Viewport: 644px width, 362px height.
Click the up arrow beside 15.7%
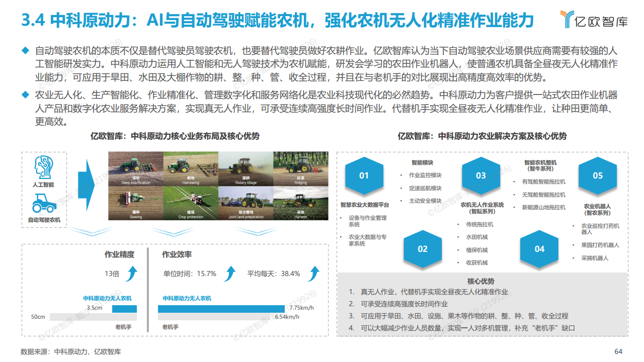(x=230, y=274)
